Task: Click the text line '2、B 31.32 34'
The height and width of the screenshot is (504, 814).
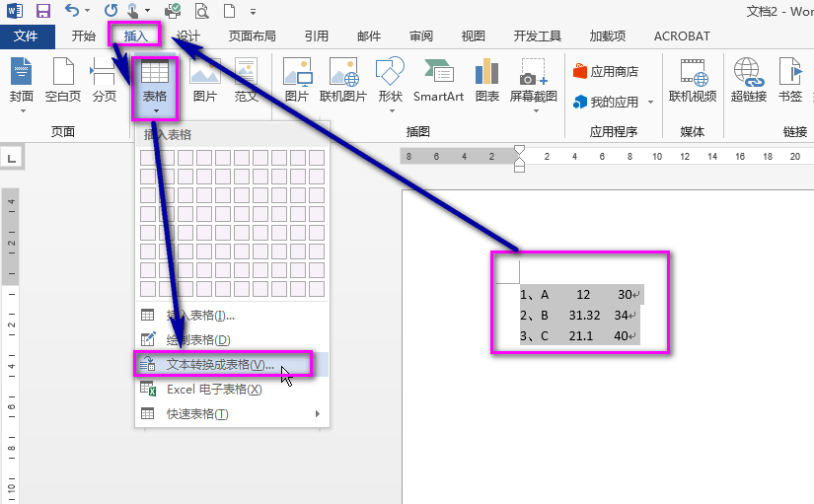Action: (x=578, y=316)
